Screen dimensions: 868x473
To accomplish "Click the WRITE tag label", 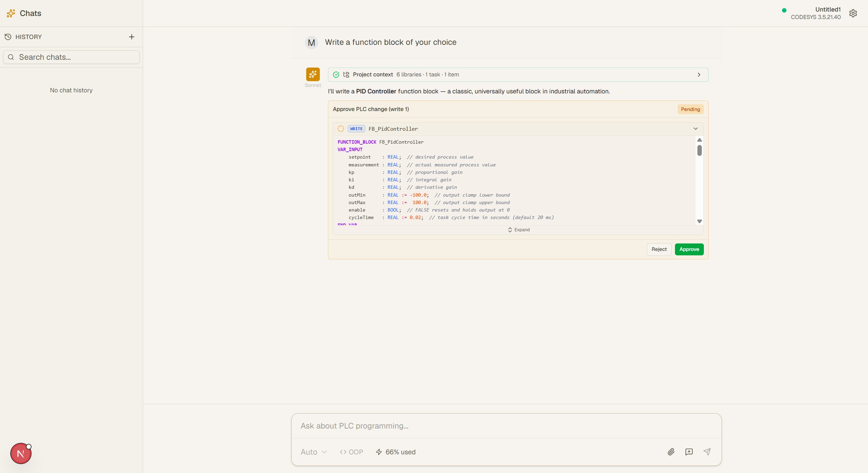I will [x=356, y=129].
